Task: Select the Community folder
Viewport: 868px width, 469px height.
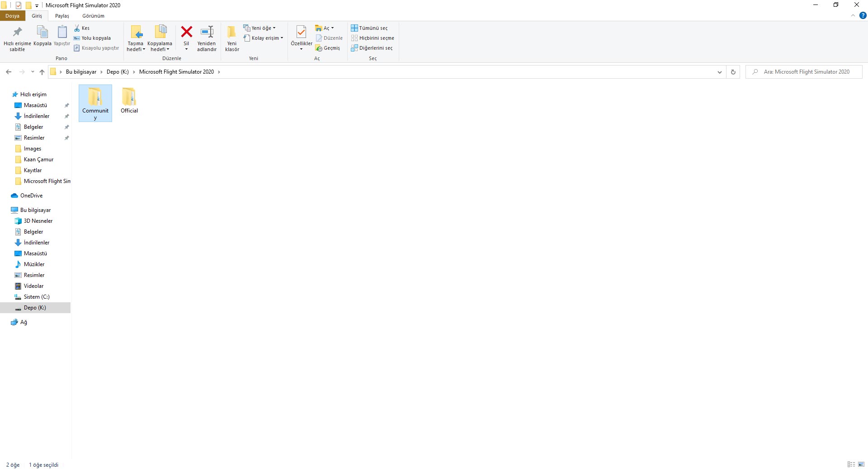Action: click(95, 103)
